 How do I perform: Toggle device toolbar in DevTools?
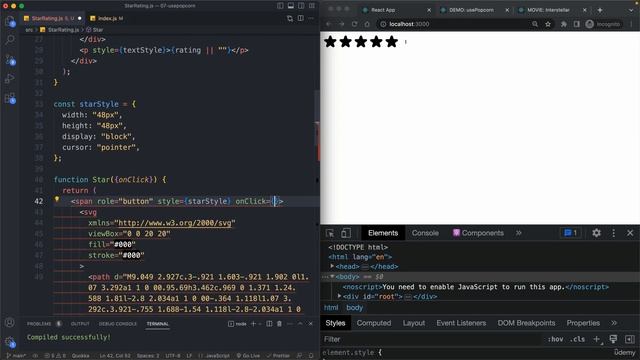tap(345, 233)
